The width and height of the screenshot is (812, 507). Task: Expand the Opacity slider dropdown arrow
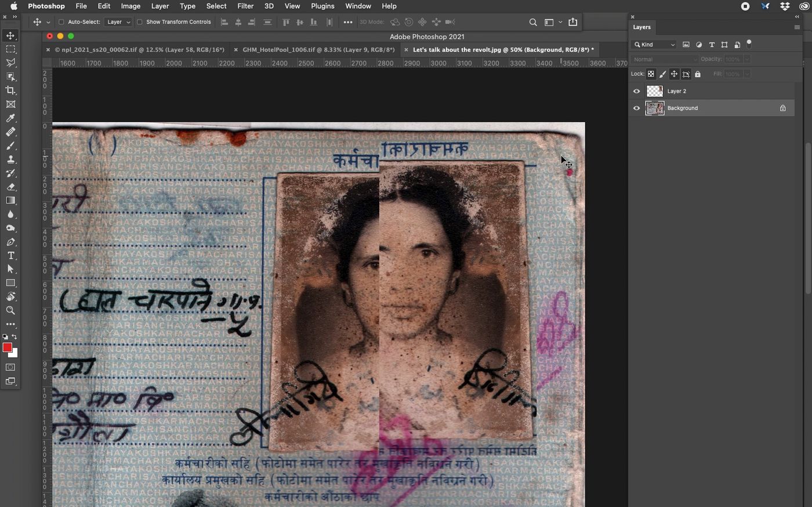coord(746,59)
